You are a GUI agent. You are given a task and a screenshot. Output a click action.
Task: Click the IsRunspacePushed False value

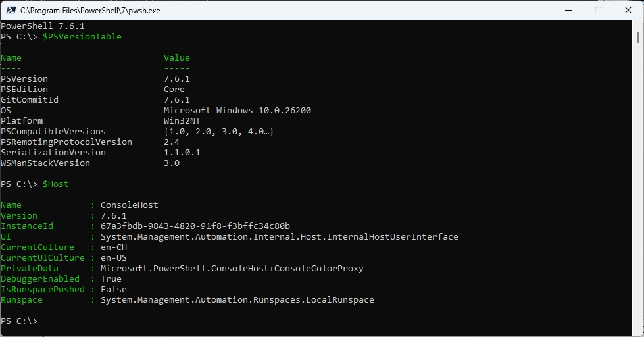tap(113, 290)
